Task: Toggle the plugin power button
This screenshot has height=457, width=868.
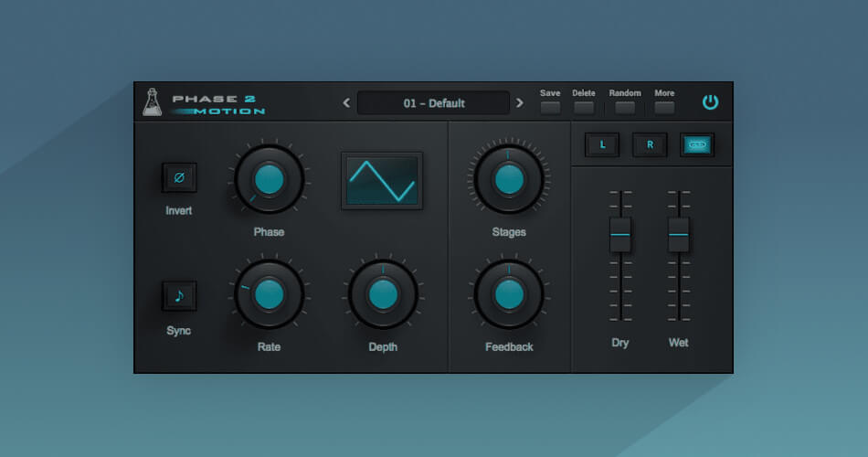Action: click(x=710, y=102)
